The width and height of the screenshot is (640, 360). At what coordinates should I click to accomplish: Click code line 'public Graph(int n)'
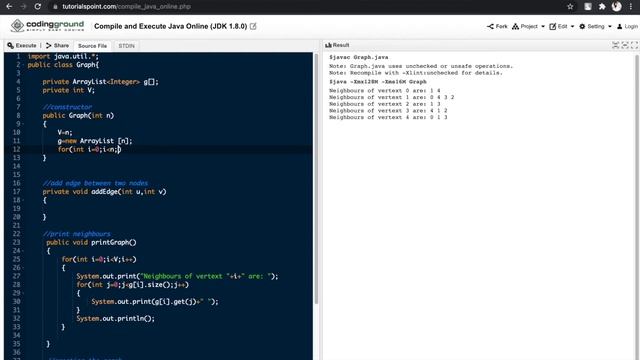point(78,116)
